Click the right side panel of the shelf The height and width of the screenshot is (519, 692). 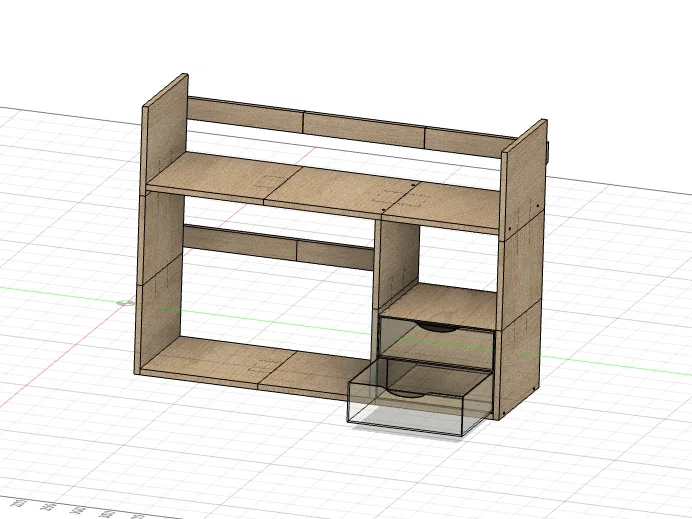(x=522, y=269)
